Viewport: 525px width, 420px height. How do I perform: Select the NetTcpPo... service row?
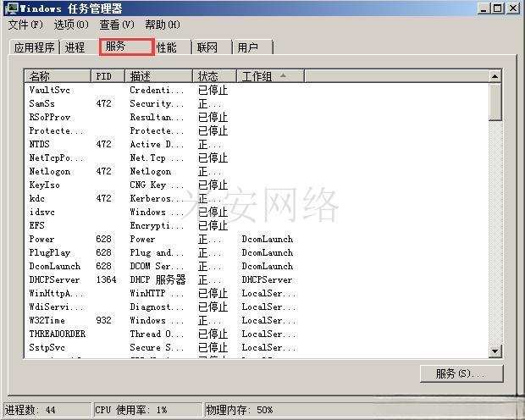pyautogui.click(x=257, y=157)
